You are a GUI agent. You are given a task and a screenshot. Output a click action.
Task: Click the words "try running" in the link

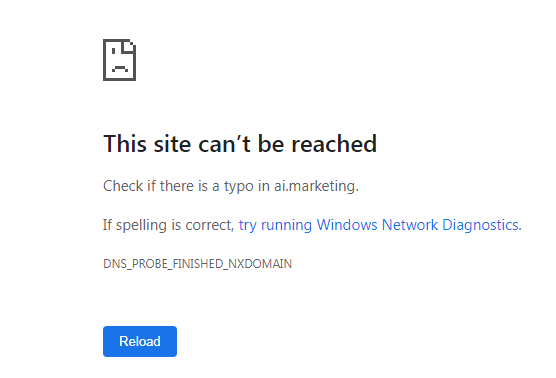tap(275, 225)
